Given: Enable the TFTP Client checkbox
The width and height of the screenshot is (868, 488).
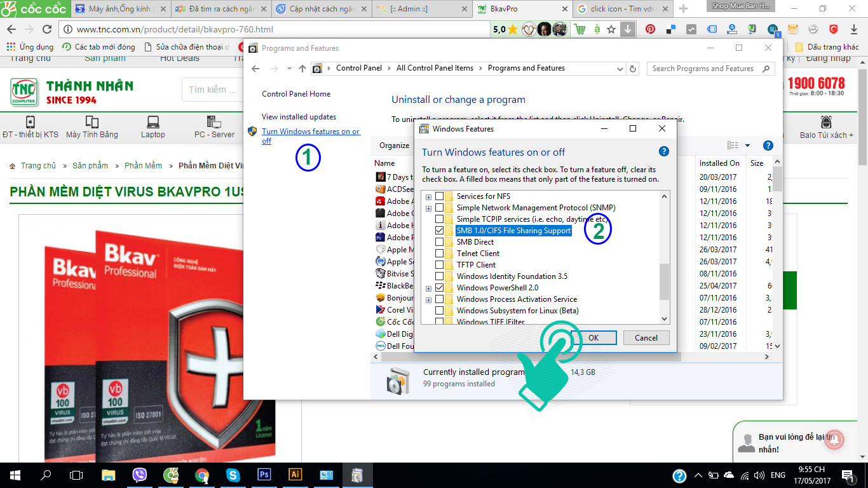Looking at the screenshot, I should tap(439, 265).
